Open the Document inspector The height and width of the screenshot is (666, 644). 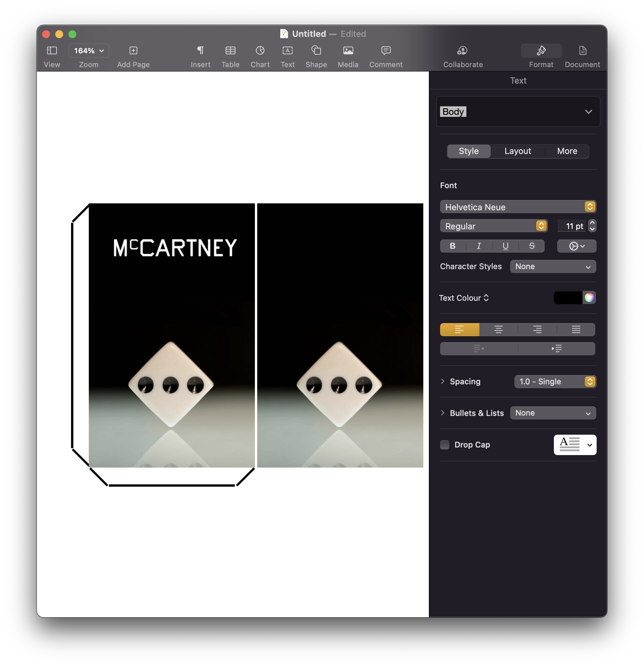click(582, 51)
